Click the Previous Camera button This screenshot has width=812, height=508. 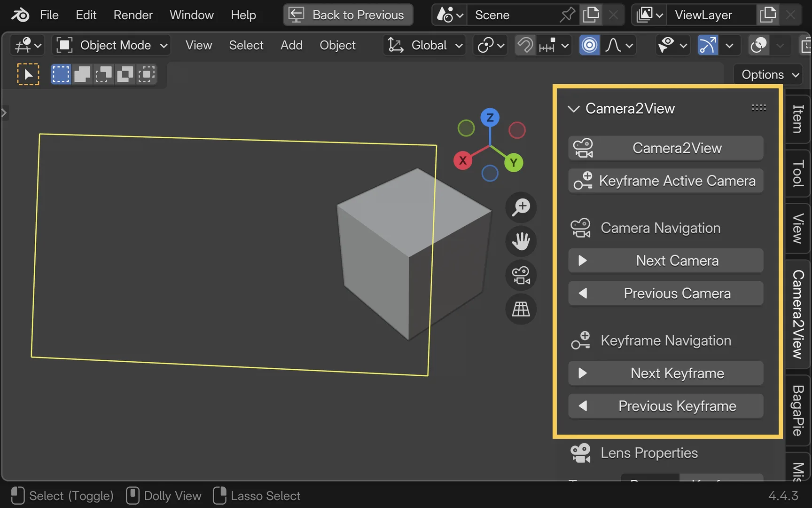click(x=666, y=294)
